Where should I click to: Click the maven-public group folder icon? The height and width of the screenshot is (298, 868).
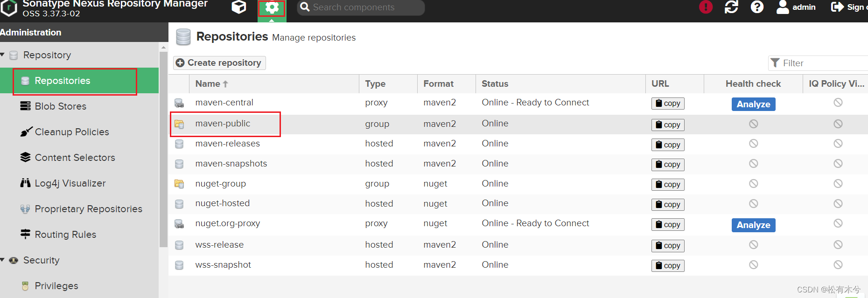(x=179, y=124)
